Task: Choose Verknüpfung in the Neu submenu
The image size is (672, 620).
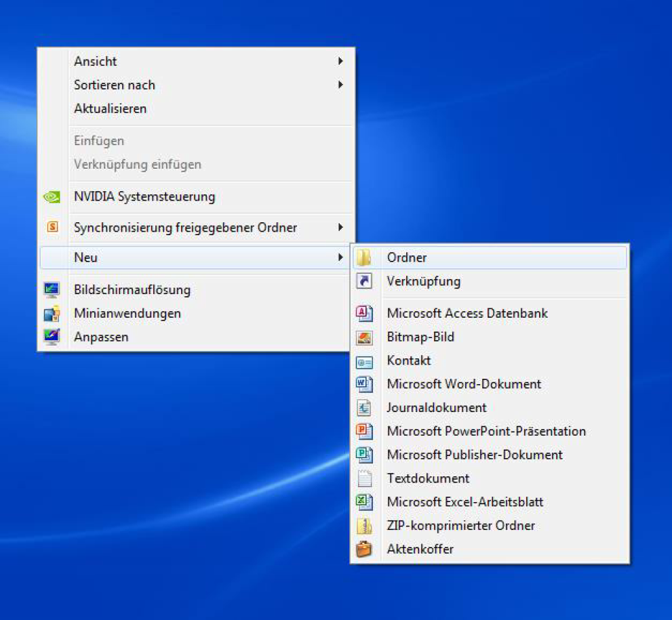Action: [x=423, y=281]
